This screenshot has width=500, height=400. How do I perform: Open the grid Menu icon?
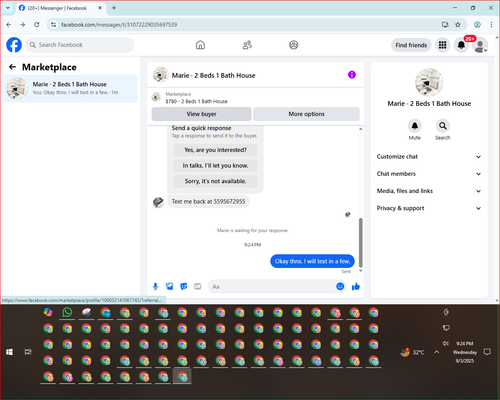click(x=442, y=45)
